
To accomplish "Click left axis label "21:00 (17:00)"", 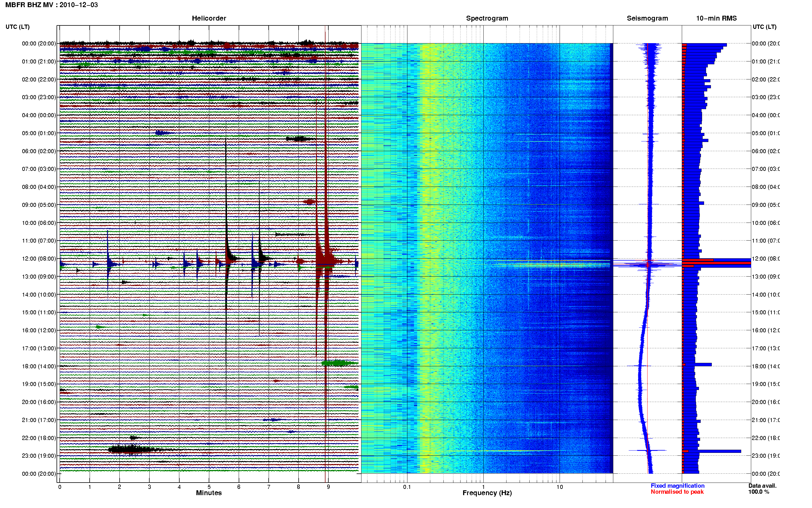I will [x=39, y=420].
